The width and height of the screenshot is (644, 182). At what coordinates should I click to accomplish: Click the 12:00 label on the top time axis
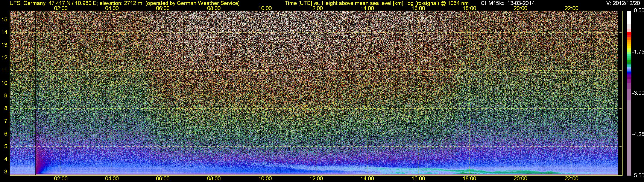point(316,8)
